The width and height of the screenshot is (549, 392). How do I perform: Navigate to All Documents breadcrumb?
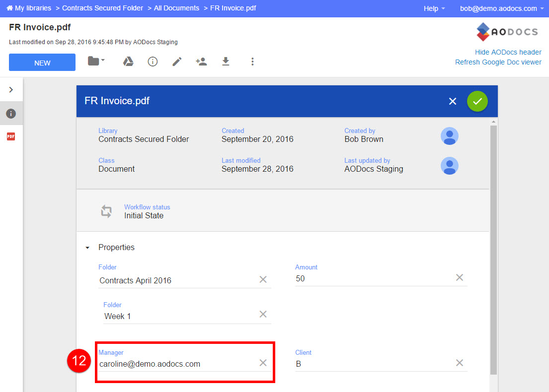(x=176, y=8)
